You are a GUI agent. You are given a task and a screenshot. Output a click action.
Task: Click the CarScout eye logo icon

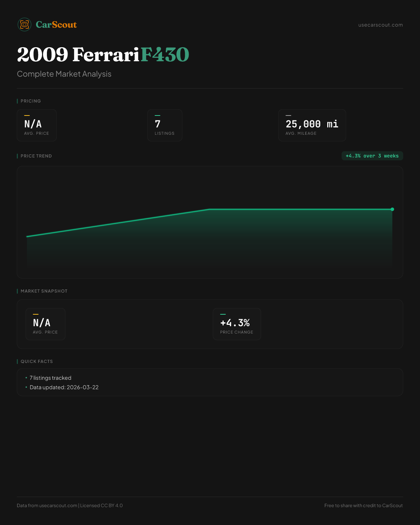[24, 24]
